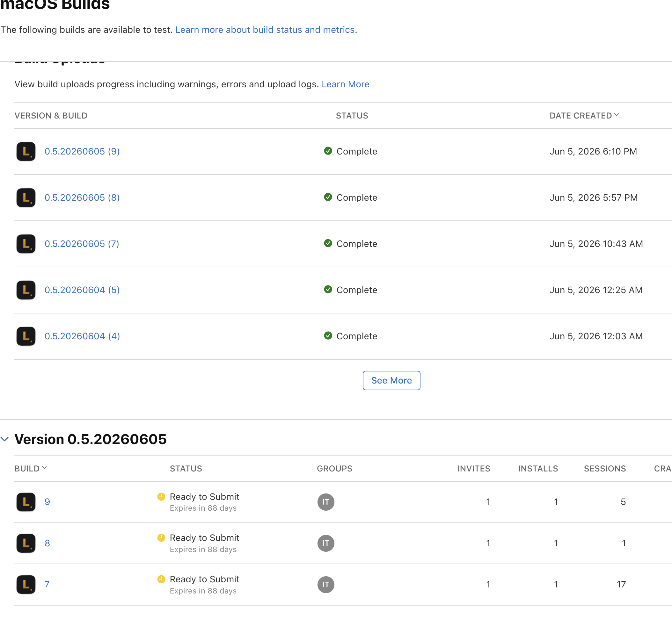Open upload 0.5.20260604 (5)
Viewport: 672px width, 618px height.
[x=82, y=290]
